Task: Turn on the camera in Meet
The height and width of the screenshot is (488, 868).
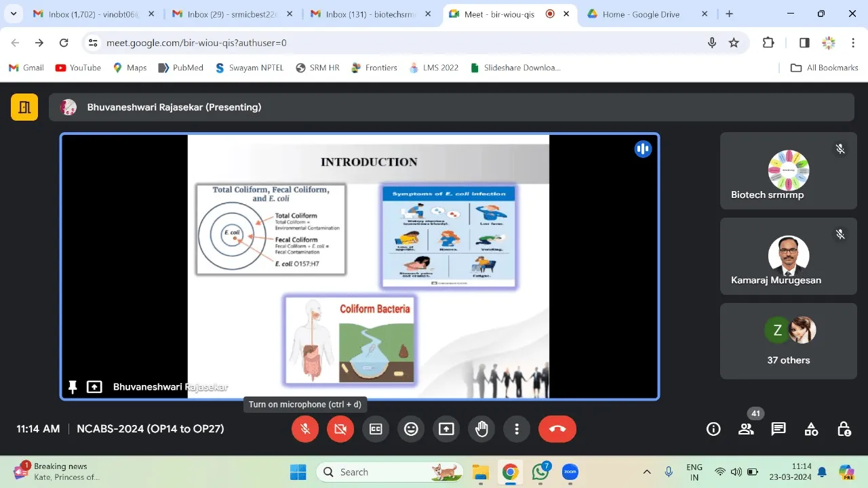Action: [340, 429]
